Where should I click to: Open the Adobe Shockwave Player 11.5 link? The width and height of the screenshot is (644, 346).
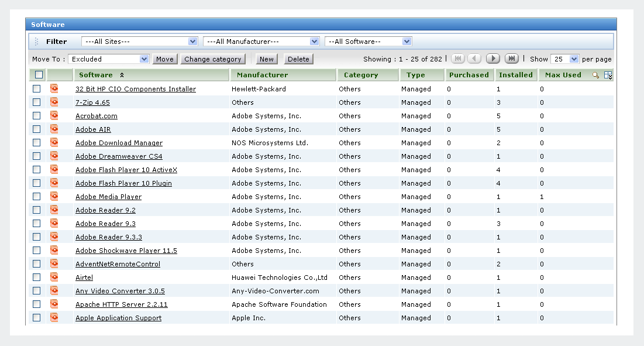pyautogui.click(x=126, y=251)
